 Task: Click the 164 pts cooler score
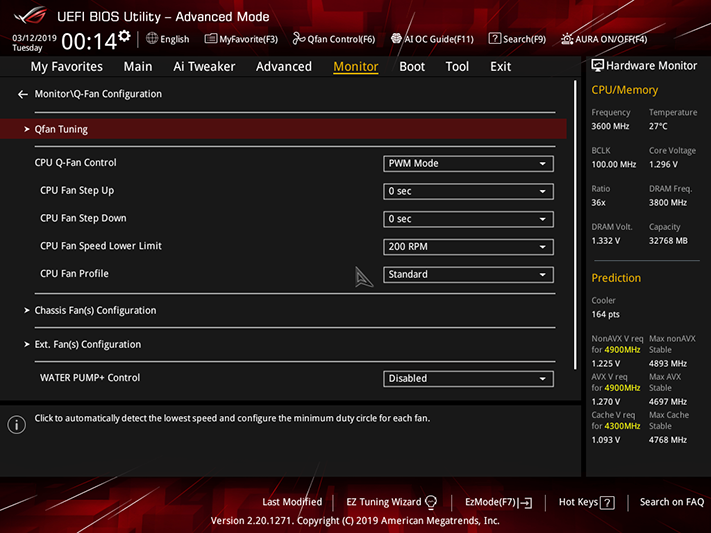coord(605,314)
